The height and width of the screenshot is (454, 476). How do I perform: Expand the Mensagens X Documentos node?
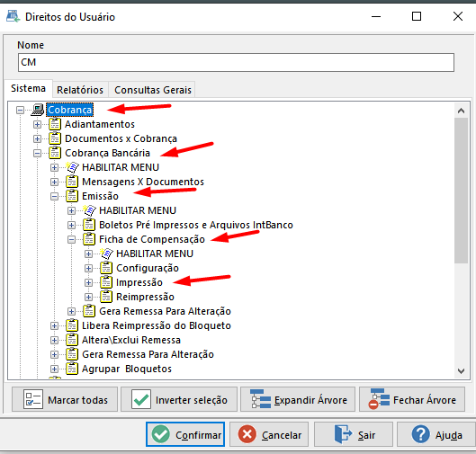[x=54, y=182]
